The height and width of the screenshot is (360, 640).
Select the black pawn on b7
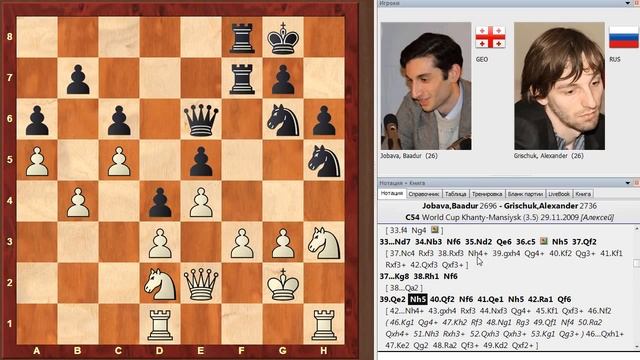pos(78,78)
